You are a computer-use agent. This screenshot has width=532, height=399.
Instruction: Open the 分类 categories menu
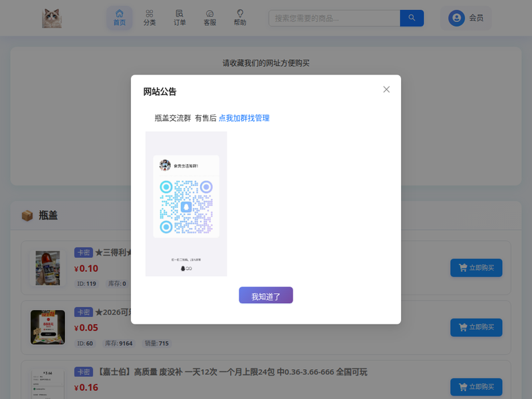150,18
